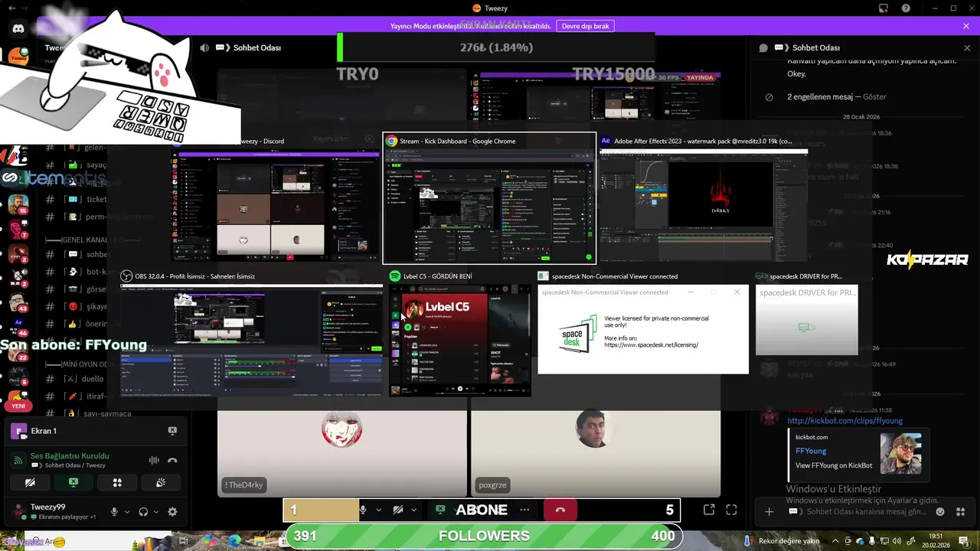This screenshot has width=980, height=551.
Task: Toggle camera in bottom call controls
Action: 398,510
